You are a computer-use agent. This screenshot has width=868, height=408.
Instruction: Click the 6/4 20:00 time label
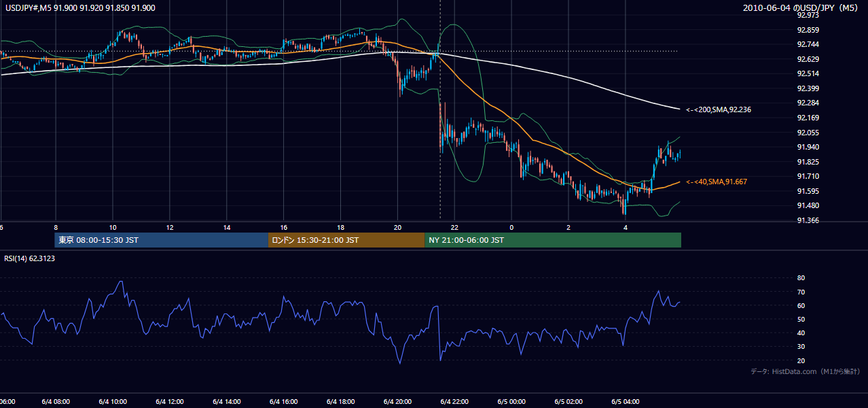tap(398, 402)
